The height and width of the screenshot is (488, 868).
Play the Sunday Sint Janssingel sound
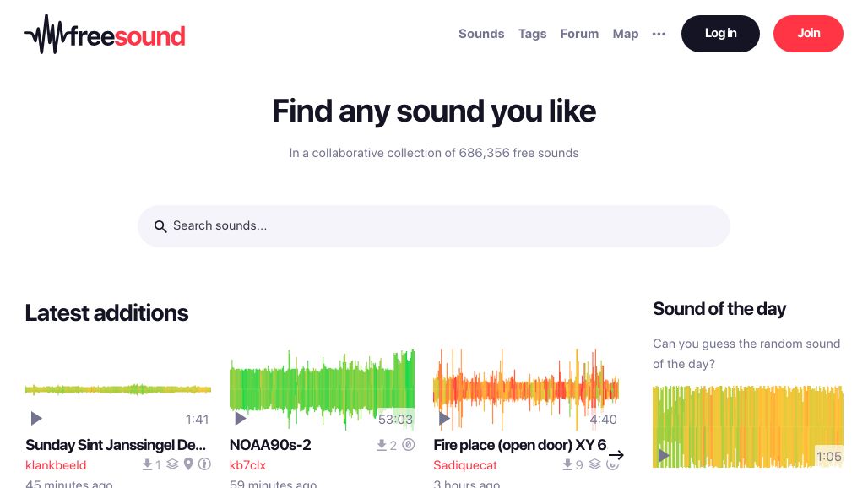[36, 418]
